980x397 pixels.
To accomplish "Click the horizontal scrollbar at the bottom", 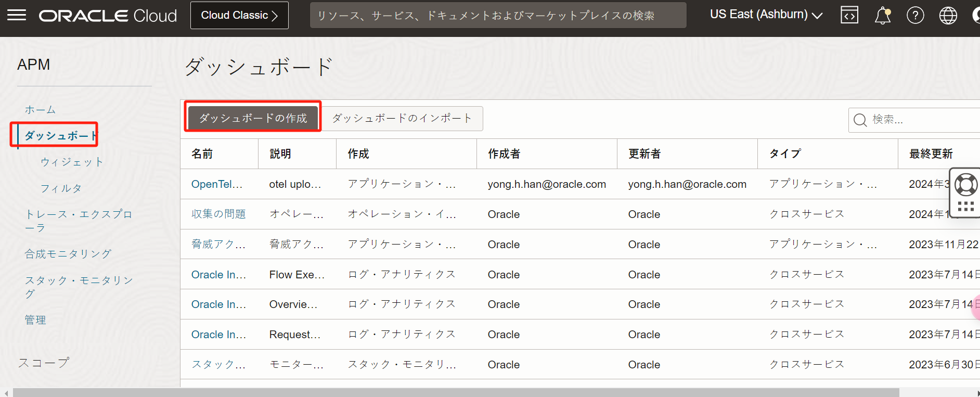I will pos(456,392).
